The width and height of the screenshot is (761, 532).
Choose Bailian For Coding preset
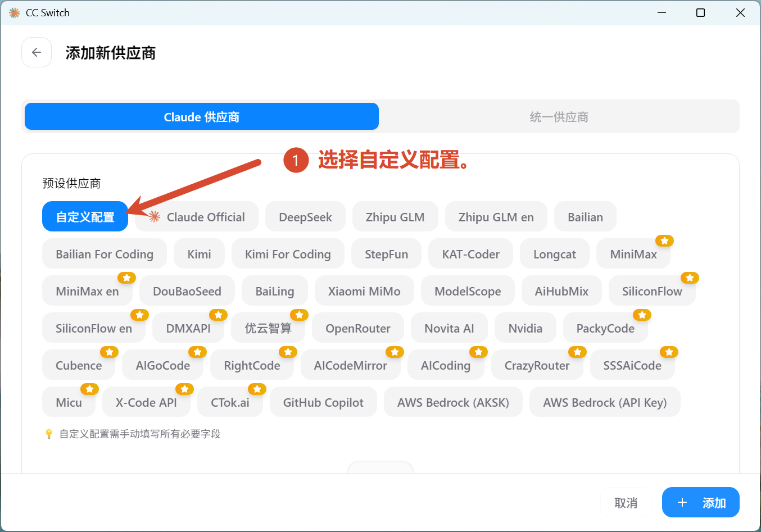click(105, 253)
